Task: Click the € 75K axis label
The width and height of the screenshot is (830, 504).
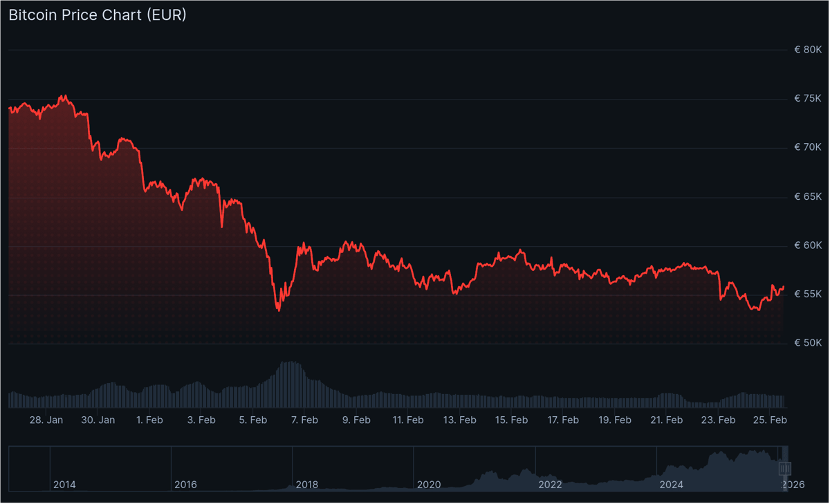Action: click(808, 98)
